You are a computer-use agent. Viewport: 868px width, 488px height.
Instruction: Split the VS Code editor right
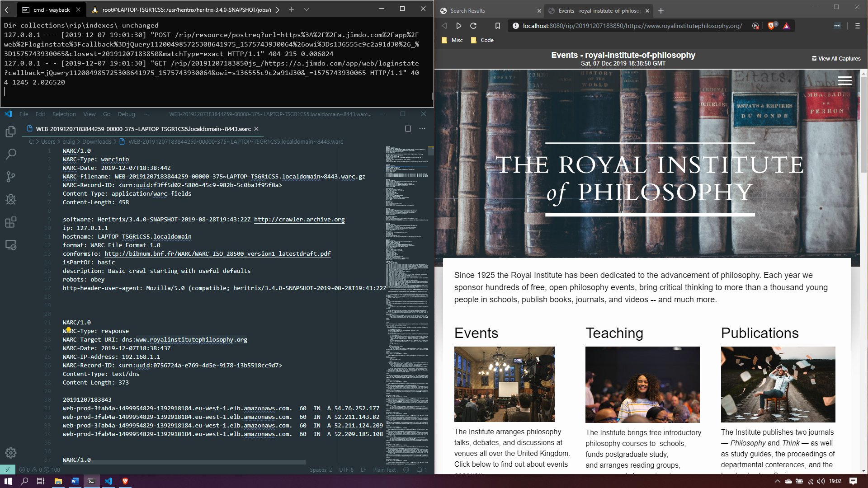(x=408, y=129)
